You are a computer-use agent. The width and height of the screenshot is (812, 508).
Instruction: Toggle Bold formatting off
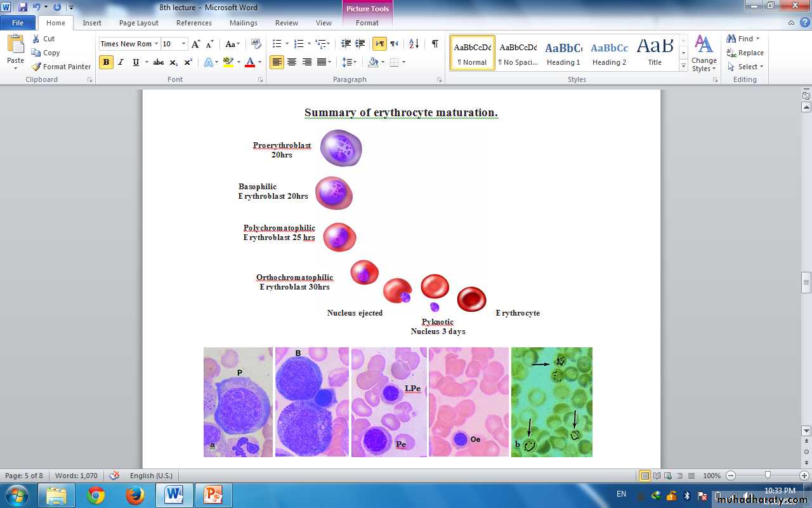click(x=106, y=62)
